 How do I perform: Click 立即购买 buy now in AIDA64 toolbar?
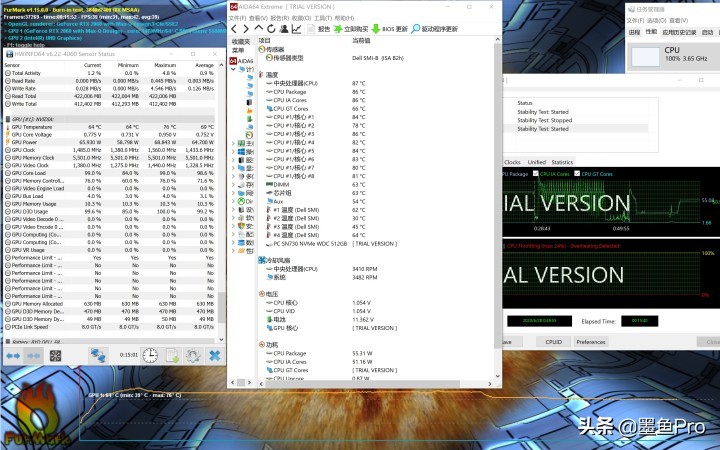(x=351, y=29)
